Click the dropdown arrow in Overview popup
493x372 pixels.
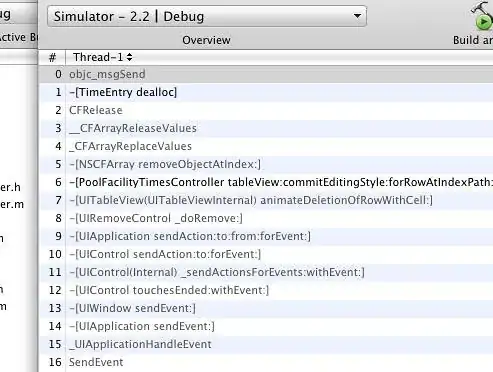(357, 16)
